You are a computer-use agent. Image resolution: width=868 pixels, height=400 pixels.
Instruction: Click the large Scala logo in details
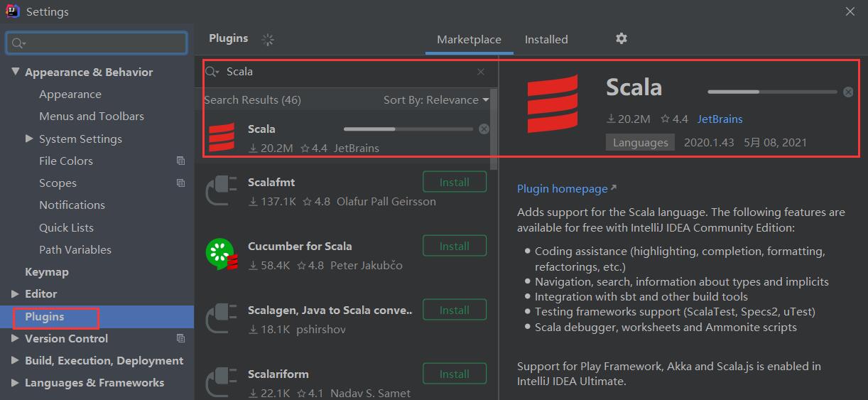pyautogui.click(x=553, y=104)
